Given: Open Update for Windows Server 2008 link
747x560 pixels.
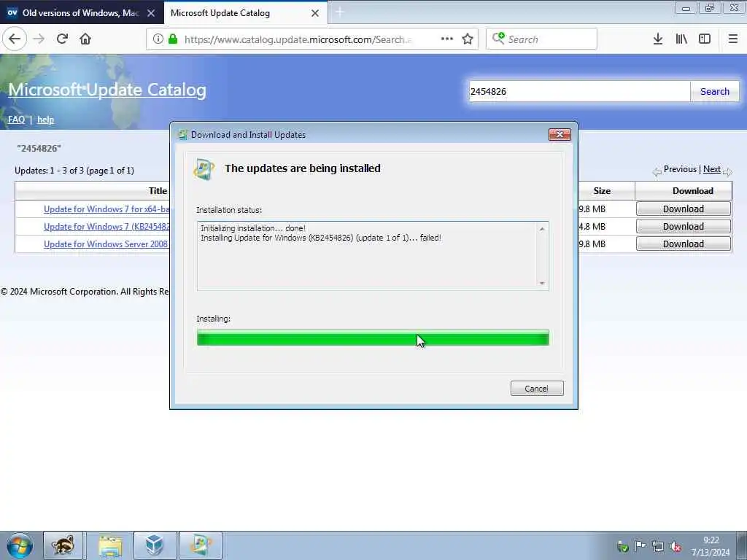Looking at the screenshot, I should (x=106, y=244).
